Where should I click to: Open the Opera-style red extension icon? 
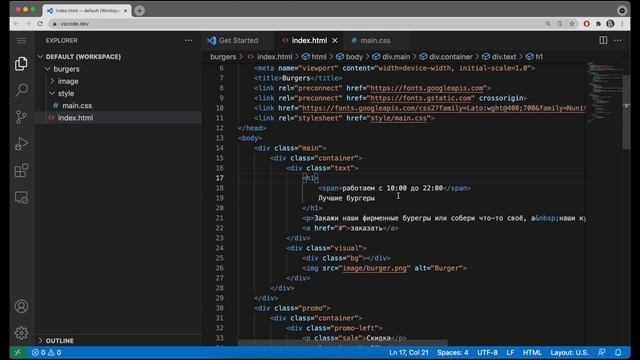tap(587, 24)
